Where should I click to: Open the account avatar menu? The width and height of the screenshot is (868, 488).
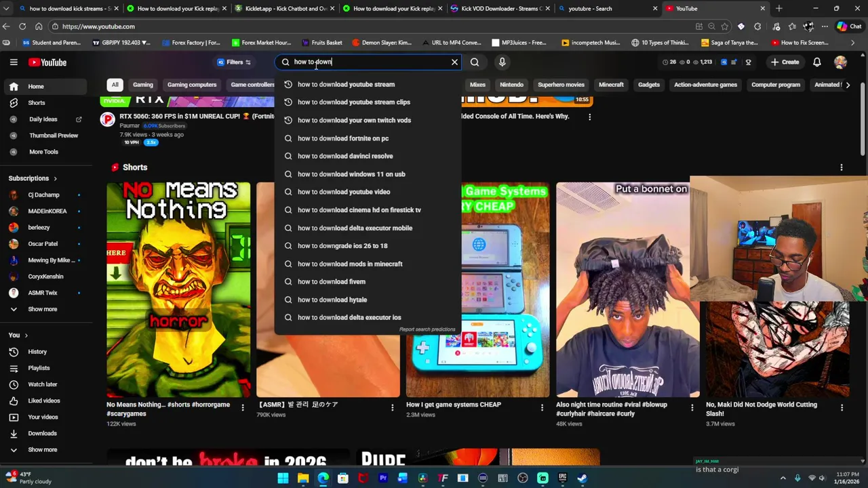tap(840, 62)
